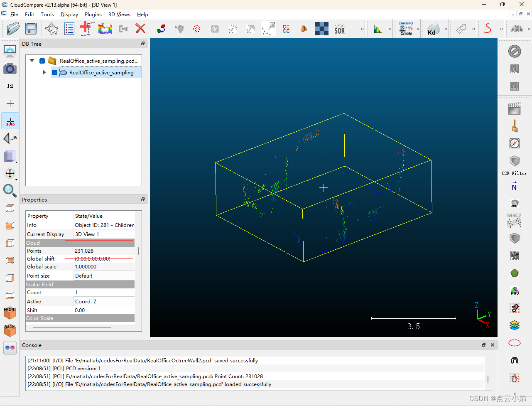Click the Open file folder icon
Screen dimensions: 532x406
[x=13, y=29]
